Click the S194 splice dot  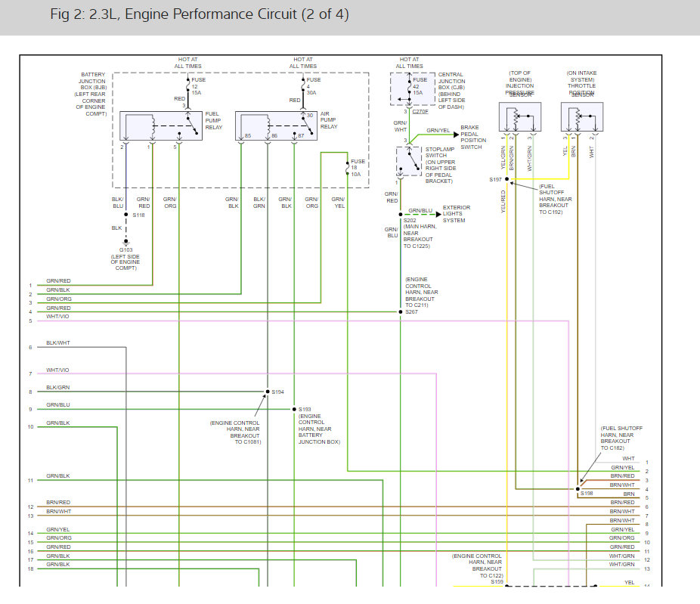click(x=268, y=392)
